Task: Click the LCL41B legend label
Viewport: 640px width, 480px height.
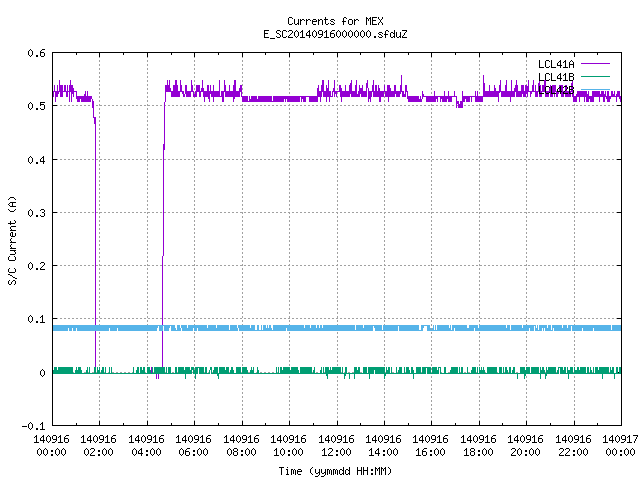Action: 556,77
